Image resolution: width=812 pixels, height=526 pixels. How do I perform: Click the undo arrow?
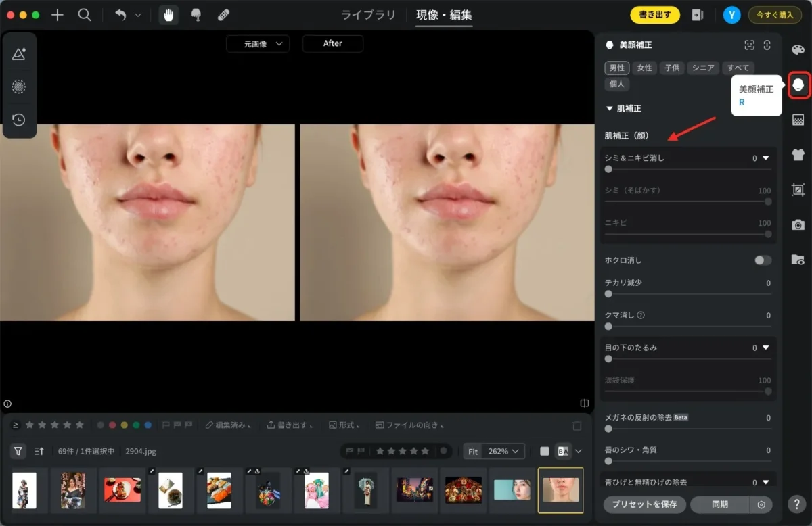coord(121,15)
